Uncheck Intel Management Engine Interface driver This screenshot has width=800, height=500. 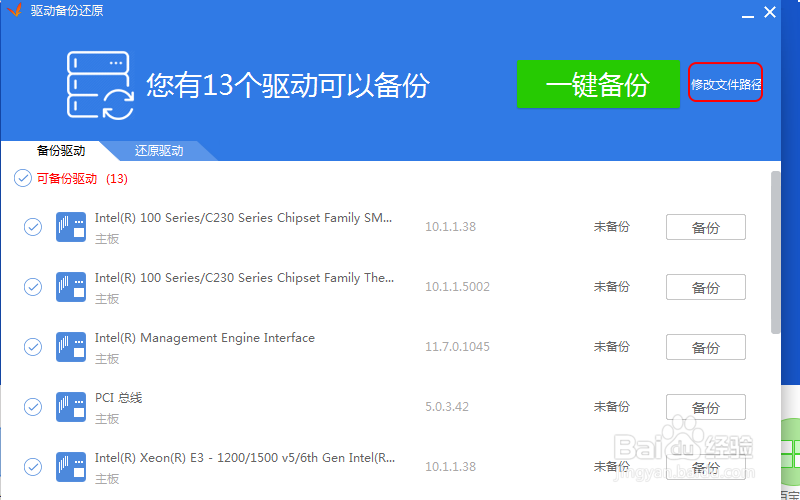tap(33, 347)
